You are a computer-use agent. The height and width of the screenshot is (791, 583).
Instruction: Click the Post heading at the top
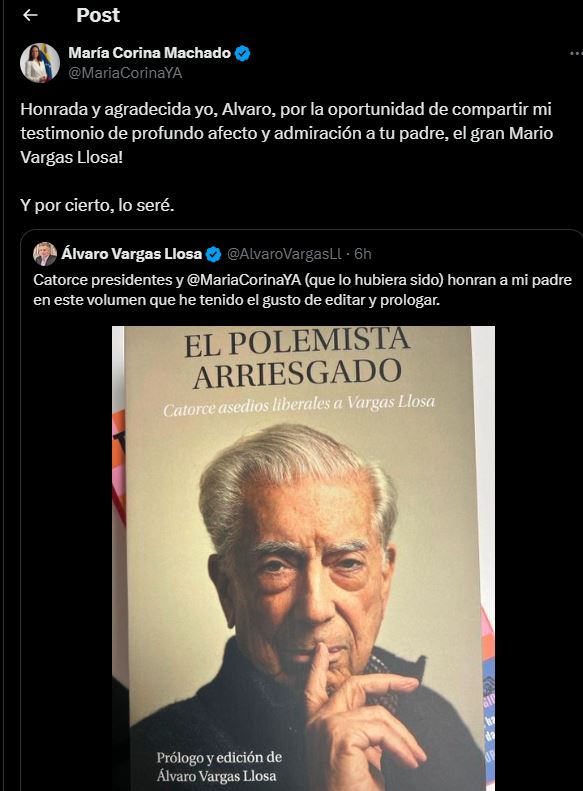(x=98, y=15)
